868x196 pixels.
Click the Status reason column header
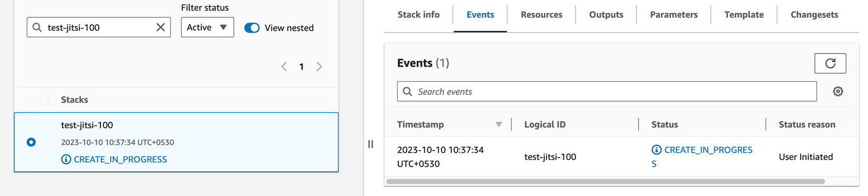[807, 125]
